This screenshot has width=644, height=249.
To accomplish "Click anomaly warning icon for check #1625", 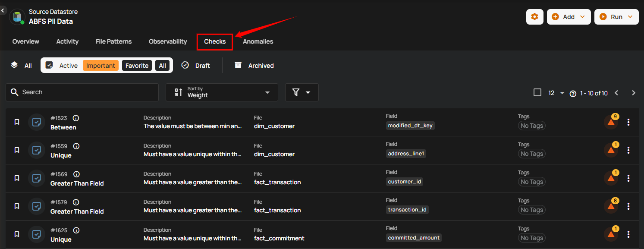I will (611, 234).
